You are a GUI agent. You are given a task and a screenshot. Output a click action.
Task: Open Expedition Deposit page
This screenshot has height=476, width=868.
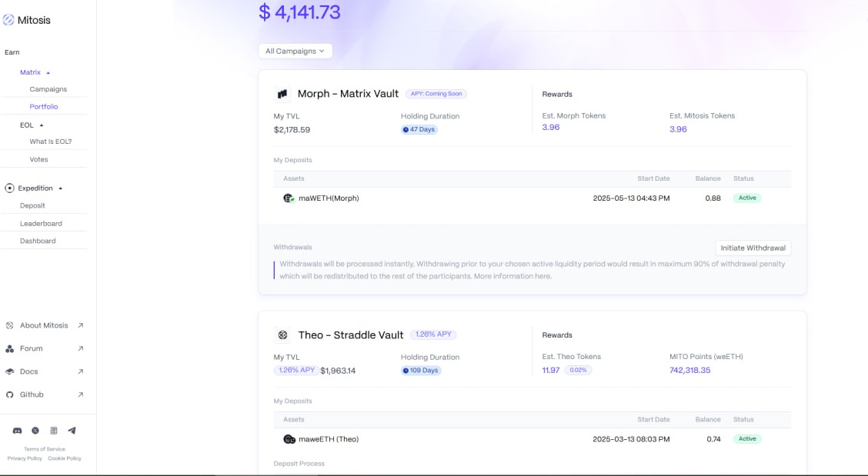coord(32,205)
